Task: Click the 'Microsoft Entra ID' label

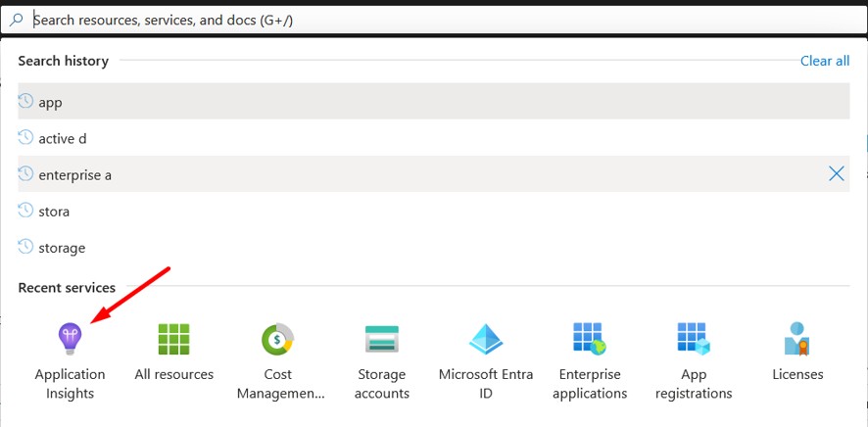Action: click(486, 384)
